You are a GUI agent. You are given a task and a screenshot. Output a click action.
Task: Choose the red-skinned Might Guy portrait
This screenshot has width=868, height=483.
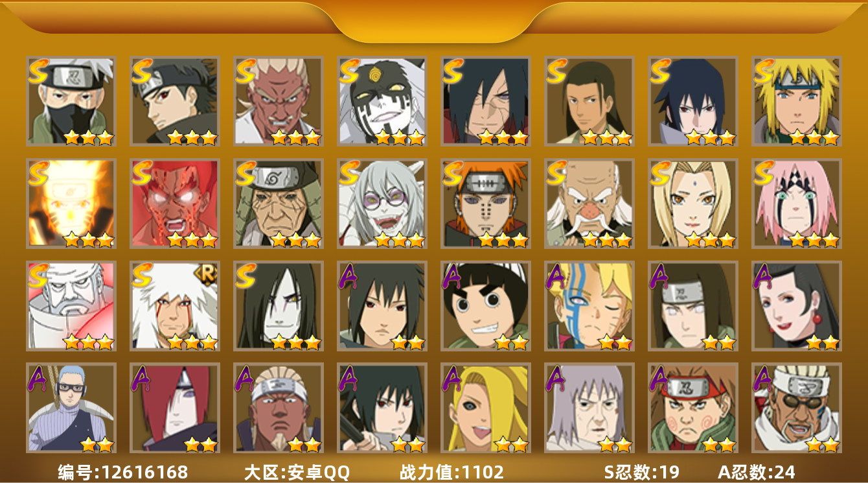coord(175,204)
